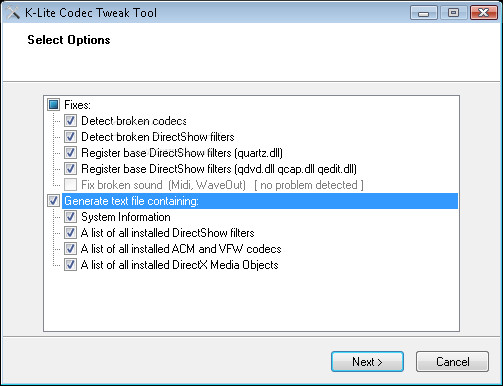Screen dimensions: 503x386
Task: Close the Codec Tweak Tool window
Action: (x=484, y=13)
